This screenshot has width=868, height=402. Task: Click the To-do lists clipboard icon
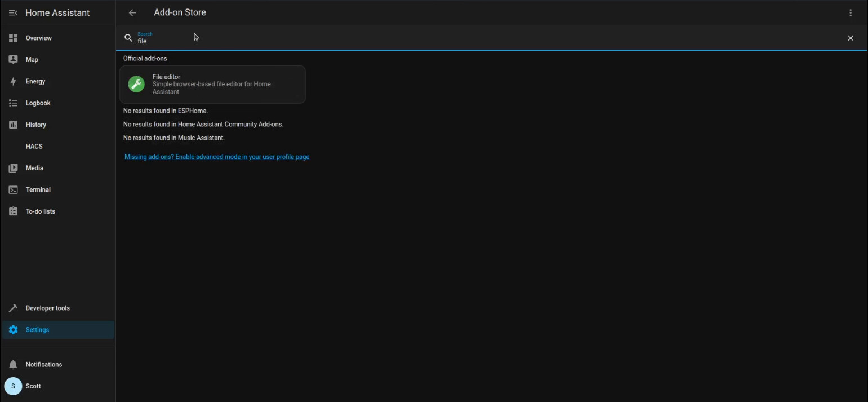[x=13, y=211]
